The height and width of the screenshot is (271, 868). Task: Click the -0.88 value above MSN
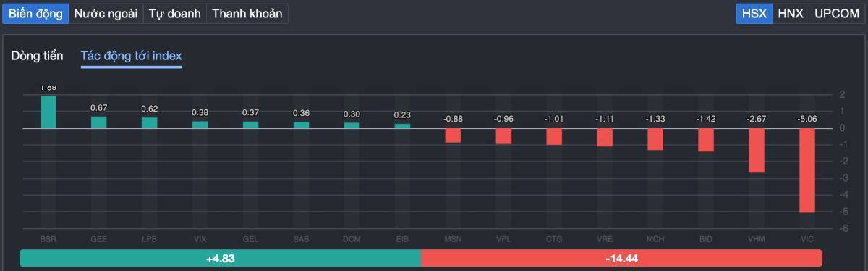click(x=453, y=118)
